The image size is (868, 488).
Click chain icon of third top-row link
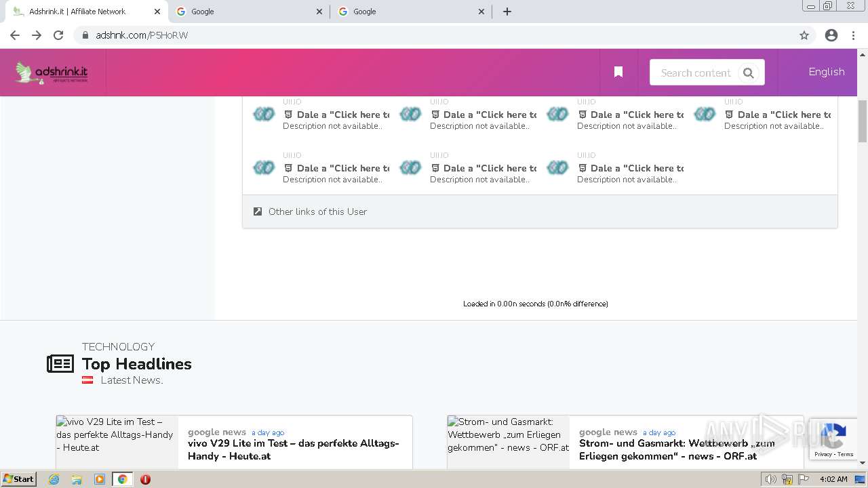558,114
